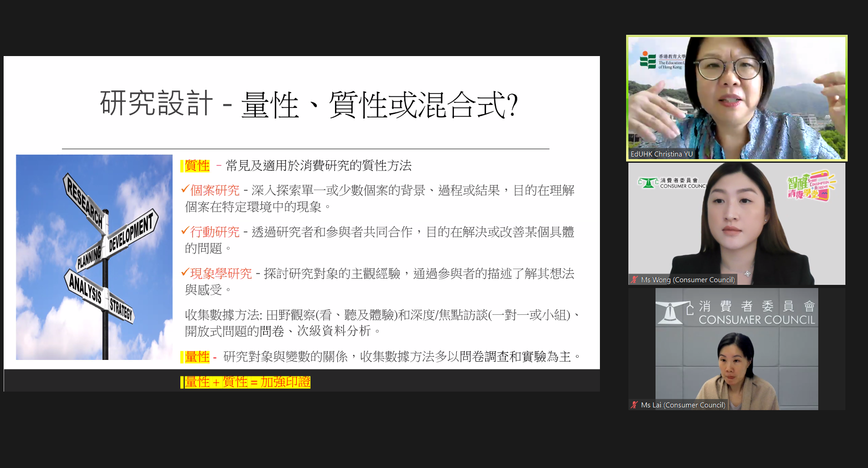
Task: Click the orange checkmark before 行動研究
Action: (185, 231)
